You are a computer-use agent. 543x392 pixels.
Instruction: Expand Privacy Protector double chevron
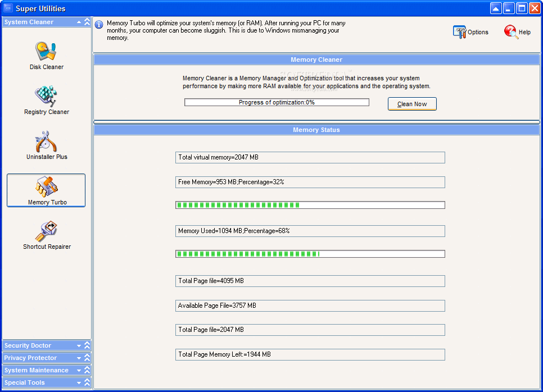(87, 358)
